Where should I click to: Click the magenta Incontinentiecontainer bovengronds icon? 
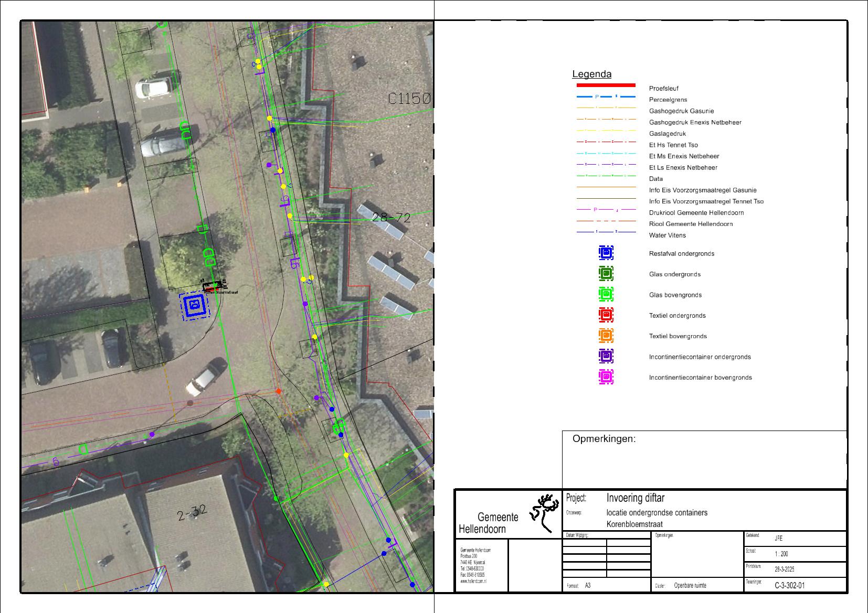tap(606, 377)
